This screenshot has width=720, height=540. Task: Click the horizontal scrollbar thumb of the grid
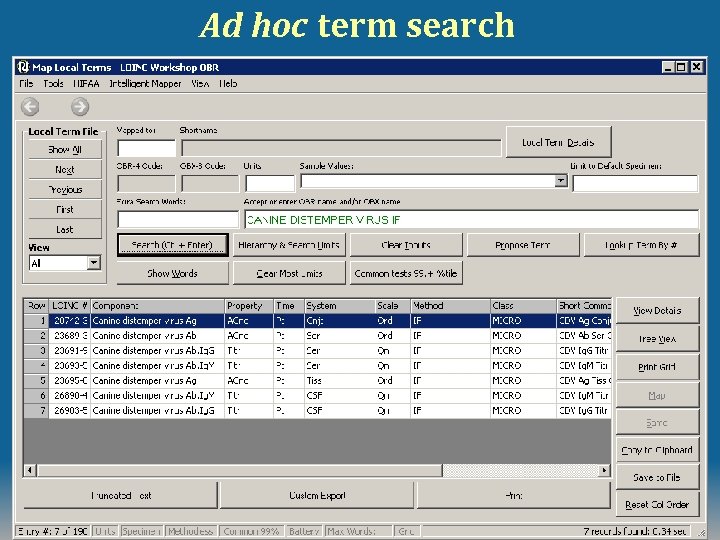pyautogui.click(x=240, y=470)
